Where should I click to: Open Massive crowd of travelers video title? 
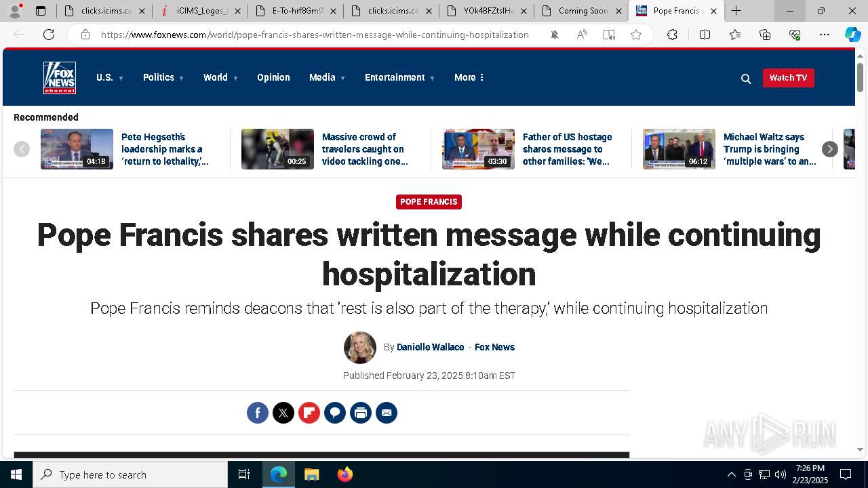click(x=366, y=149)
